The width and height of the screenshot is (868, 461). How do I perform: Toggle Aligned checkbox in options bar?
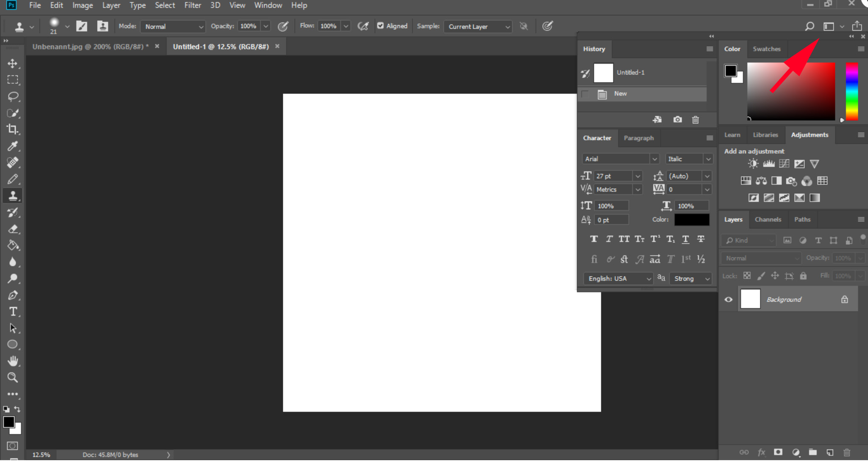tap(381, 26)
